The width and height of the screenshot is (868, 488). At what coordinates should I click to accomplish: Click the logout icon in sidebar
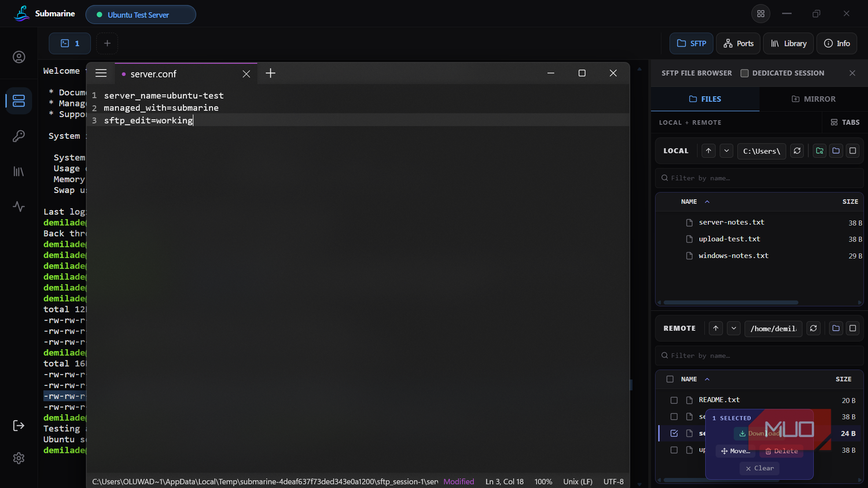(19, 426)
